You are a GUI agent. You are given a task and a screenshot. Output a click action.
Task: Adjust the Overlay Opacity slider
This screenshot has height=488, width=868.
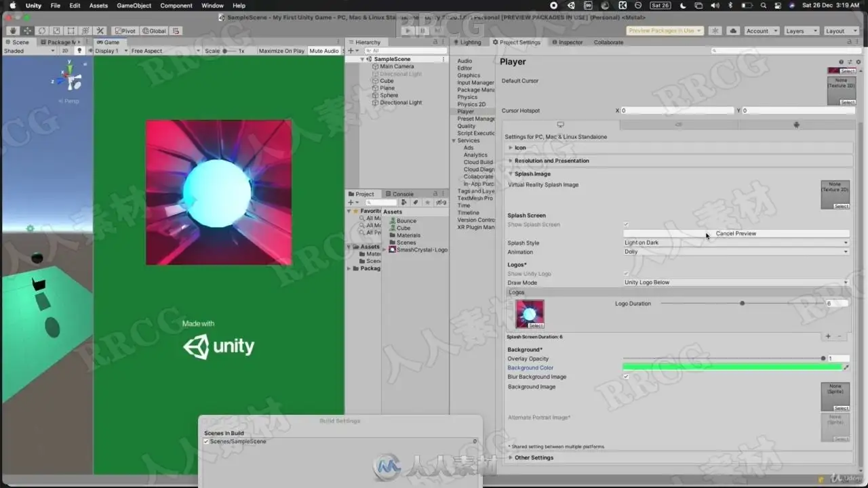pos(724,359)
